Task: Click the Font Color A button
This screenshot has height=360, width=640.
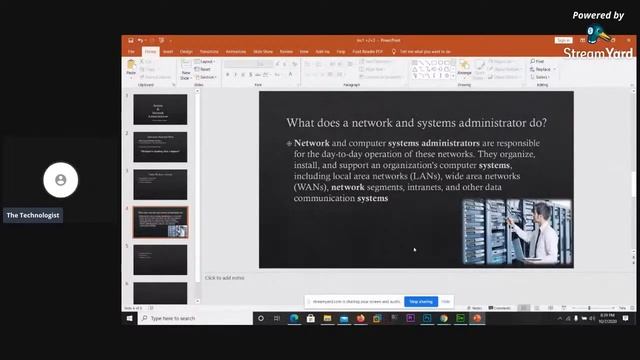Action: pyautogui.click(x=290, y=75)
